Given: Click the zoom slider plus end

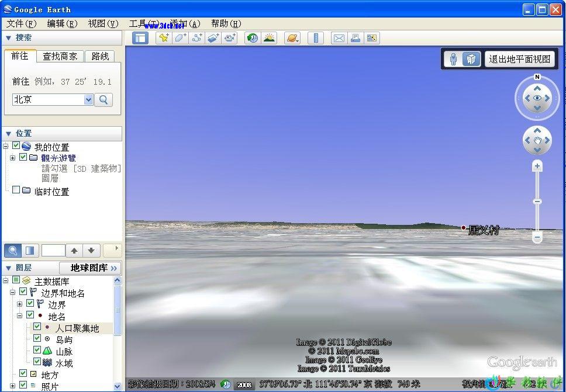Looking at the screenshot, I should (537, 166).
